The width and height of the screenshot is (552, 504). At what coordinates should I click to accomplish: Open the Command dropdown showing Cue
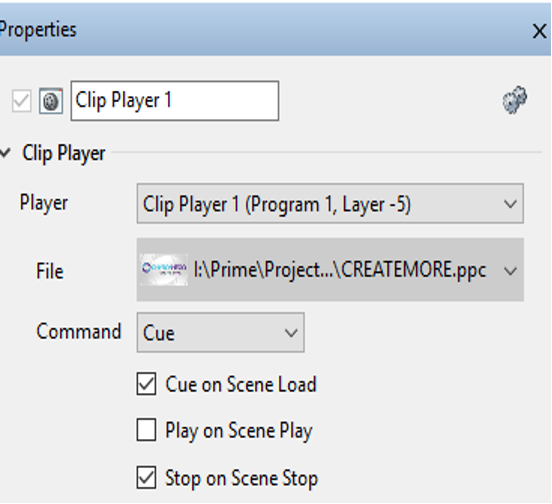(221, 333)
